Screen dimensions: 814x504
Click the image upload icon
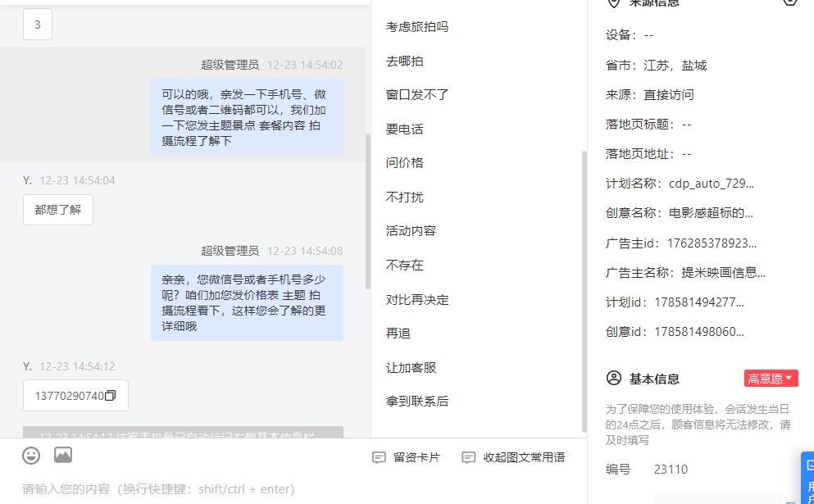pyautogui.click(x=63, y=455)
